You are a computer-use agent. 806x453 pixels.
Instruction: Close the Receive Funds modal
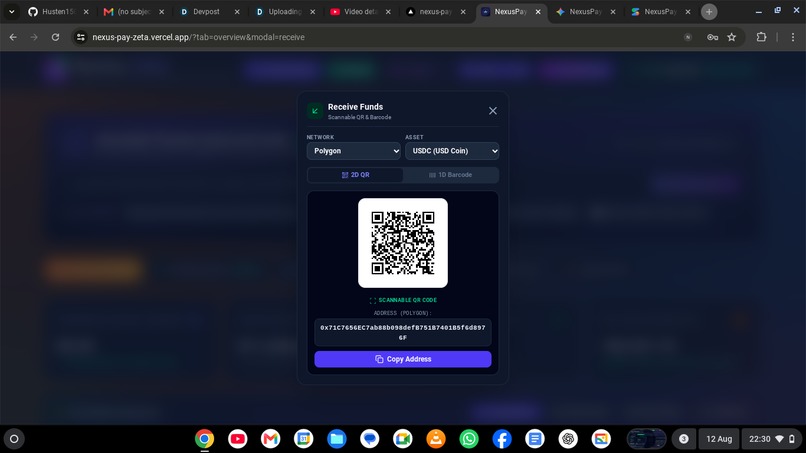click(x=492, y=111)
